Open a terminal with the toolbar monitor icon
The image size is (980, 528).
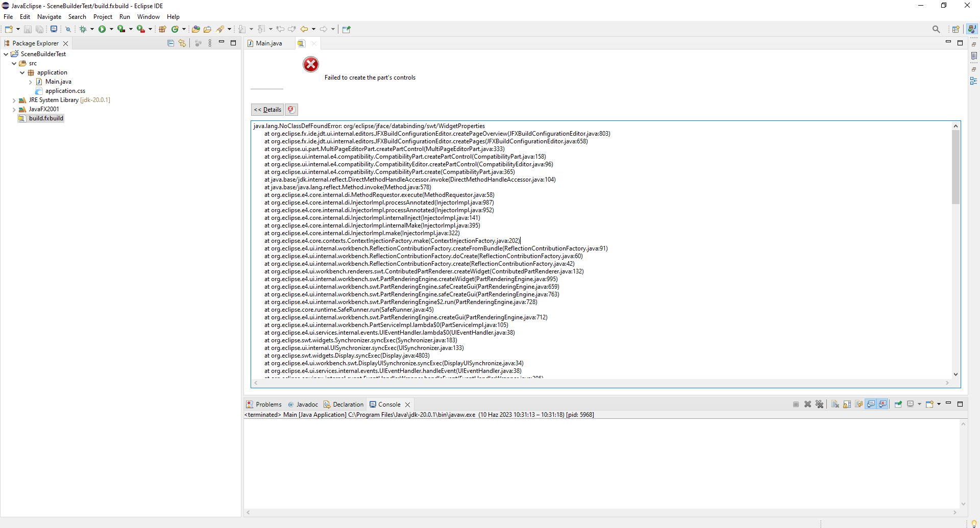pos(54,29)
